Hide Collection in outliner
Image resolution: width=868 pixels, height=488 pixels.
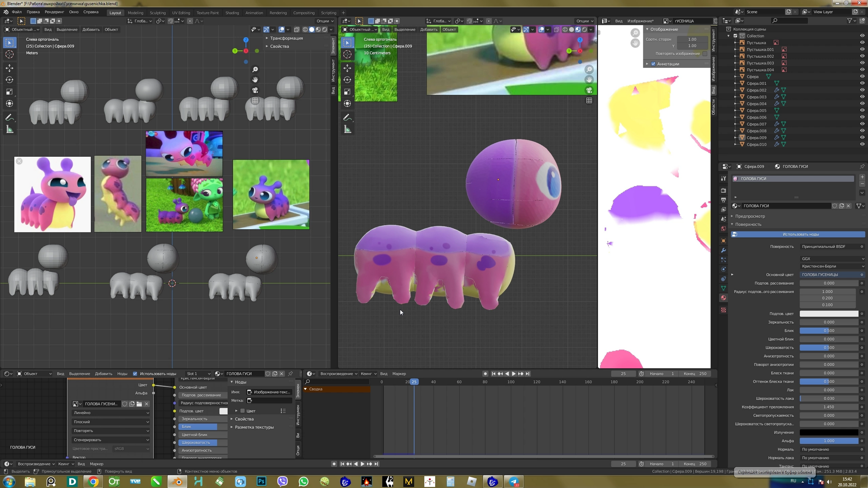pos(862,36)
